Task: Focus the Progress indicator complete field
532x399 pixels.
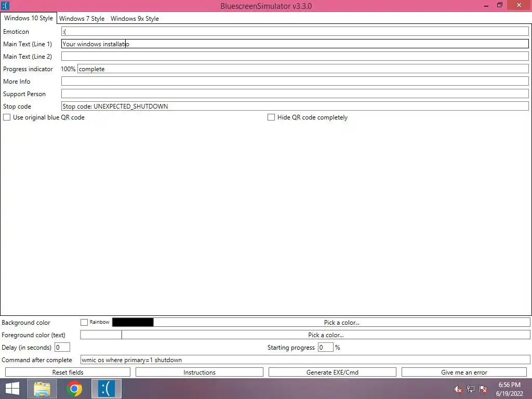Action: (303, 69)
